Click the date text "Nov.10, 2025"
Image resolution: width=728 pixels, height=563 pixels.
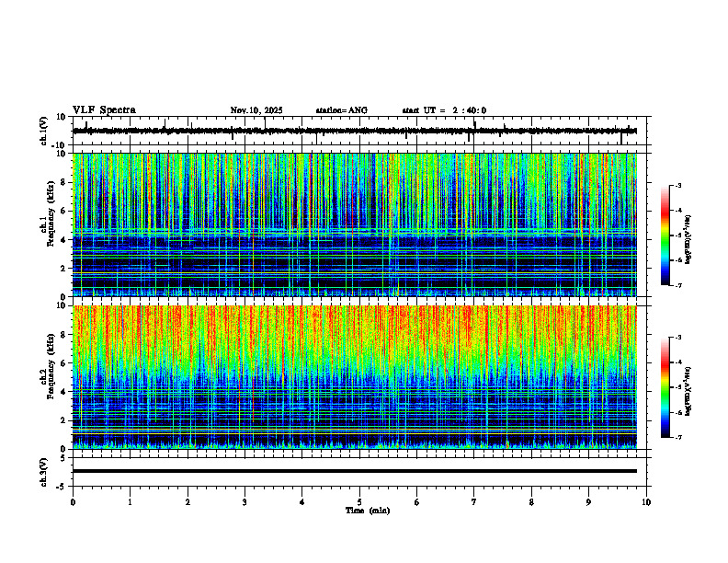coord(256,110)
